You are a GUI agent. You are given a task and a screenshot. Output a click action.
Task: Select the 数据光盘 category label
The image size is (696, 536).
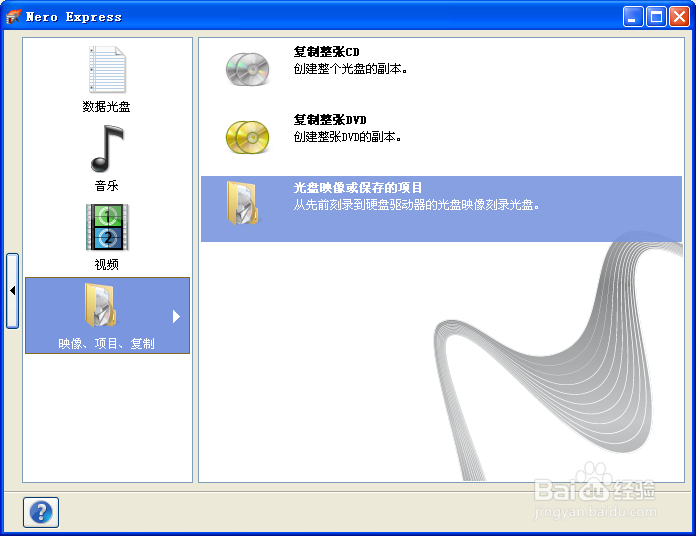(x=107, y=106)
